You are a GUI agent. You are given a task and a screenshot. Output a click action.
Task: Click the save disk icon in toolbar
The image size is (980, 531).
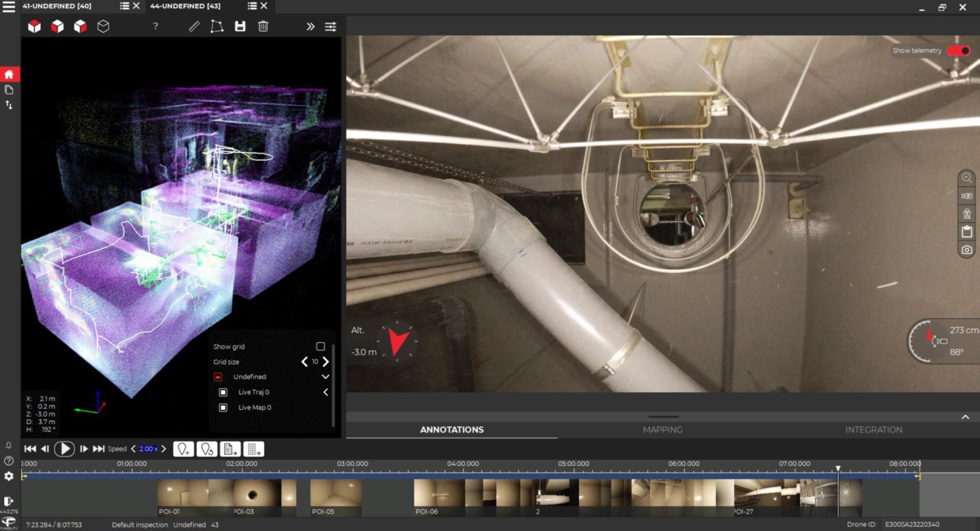[240, 26]
